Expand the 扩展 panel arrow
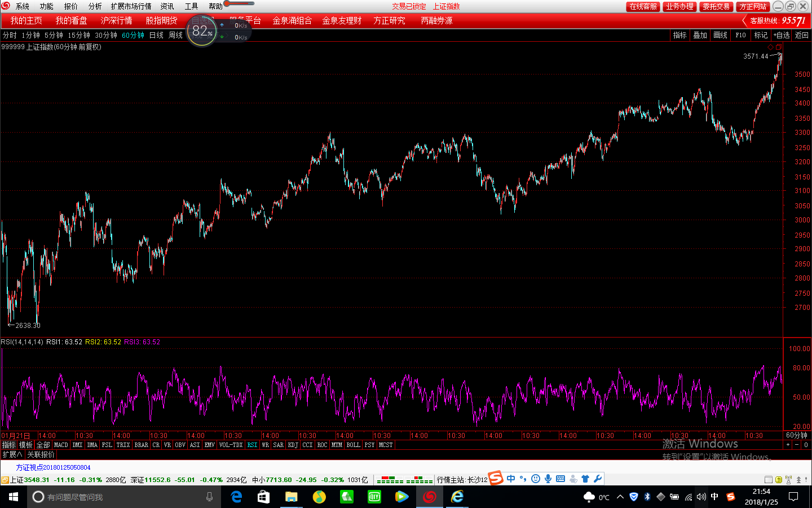This screenshot has width=812, height=508. pyautogui.click(x=12, y=454)
